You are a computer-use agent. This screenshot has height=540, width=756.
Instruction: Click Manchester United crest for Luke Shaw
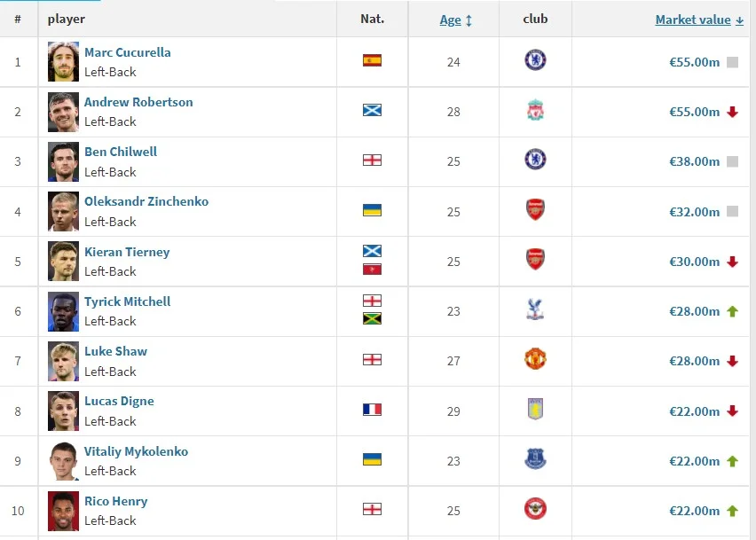535,359
